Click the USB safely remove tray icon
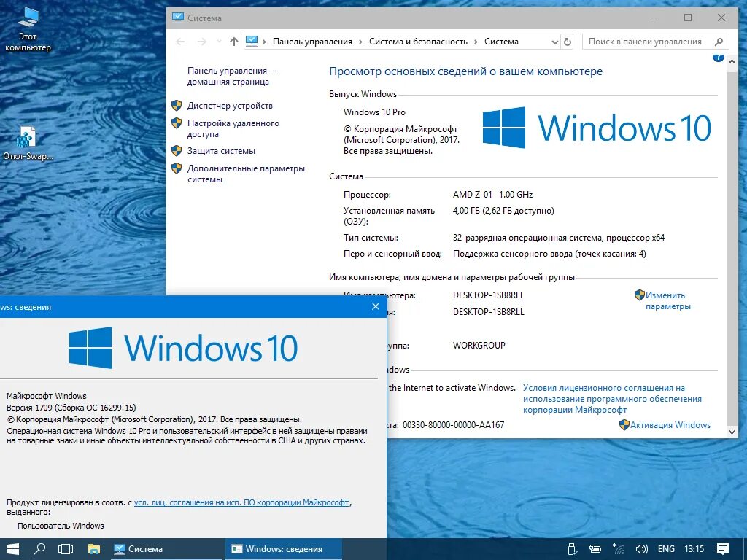 pos(573,549)
